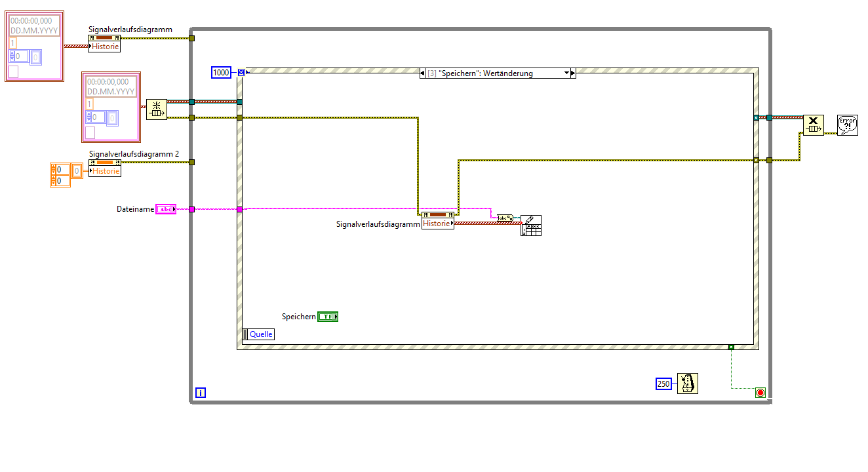Go to the next event case
The height and width of the screenshot is (472, 868).
pyautogui.click(x=573, y=73)
